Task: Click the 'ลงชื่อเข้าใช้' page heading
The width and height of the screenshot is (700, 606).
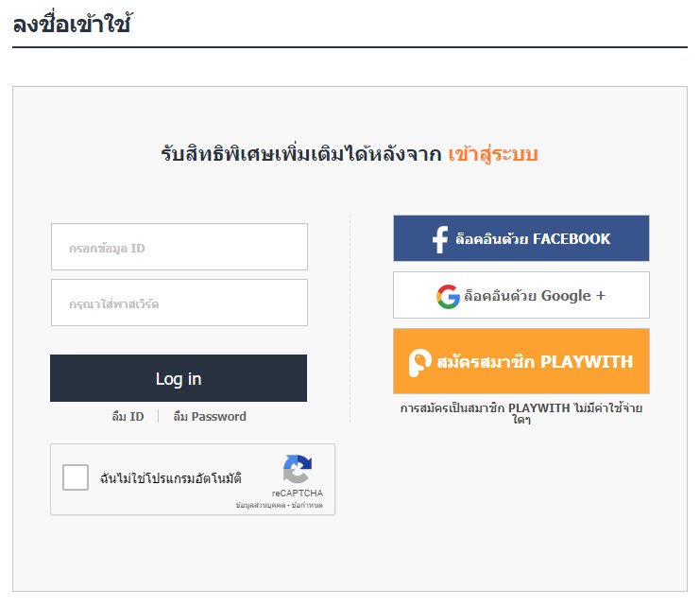Action: [71, 25]
